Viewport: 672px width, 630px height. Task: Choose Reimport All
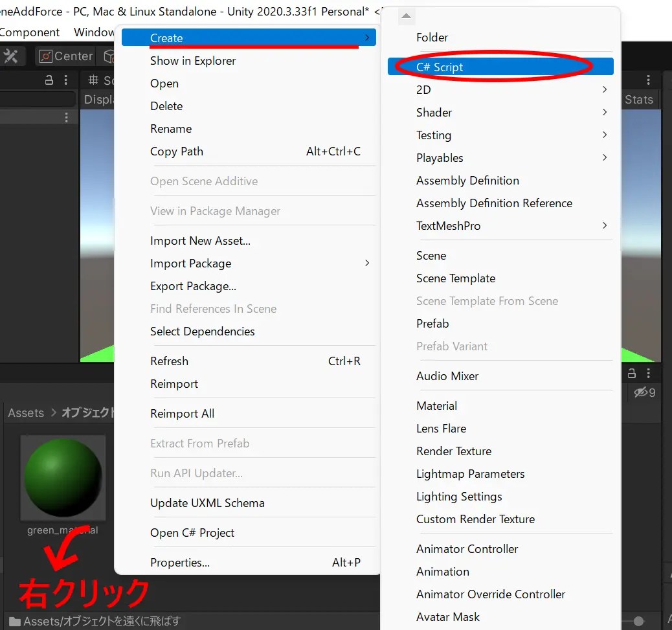(x=249, y=414)
